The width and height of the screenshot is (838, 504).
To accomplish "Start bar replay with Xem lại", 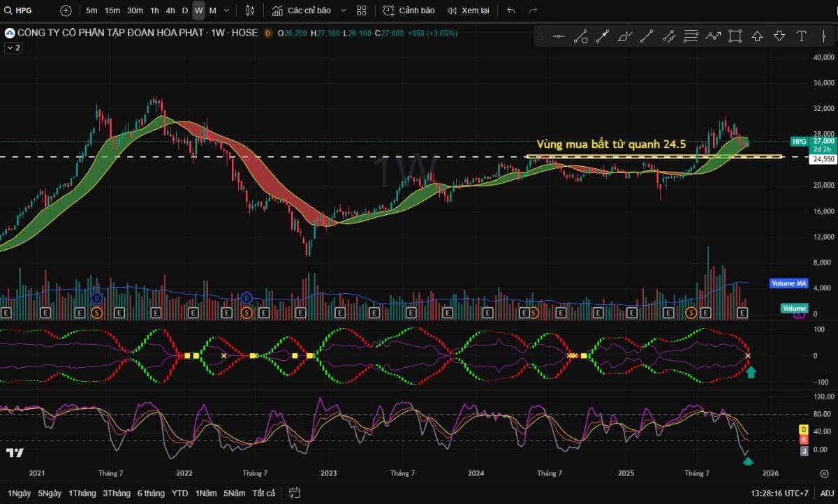I will click(x=468, y=10).
